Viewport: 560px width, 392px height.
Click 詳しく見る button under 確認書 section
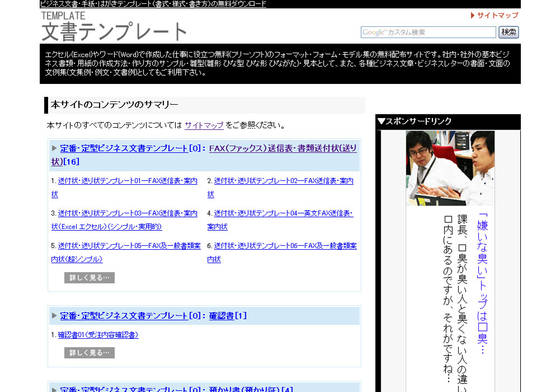90,353
